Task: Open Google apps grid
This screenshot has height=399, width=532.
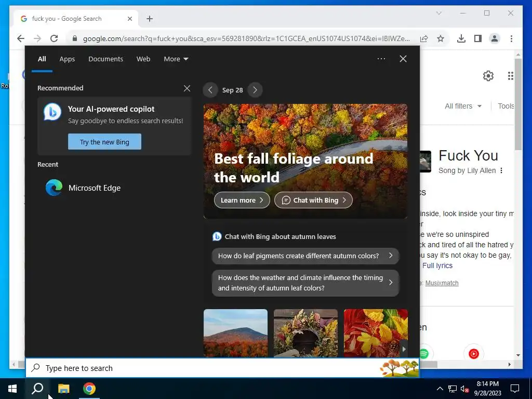Action: click(510, 76)
